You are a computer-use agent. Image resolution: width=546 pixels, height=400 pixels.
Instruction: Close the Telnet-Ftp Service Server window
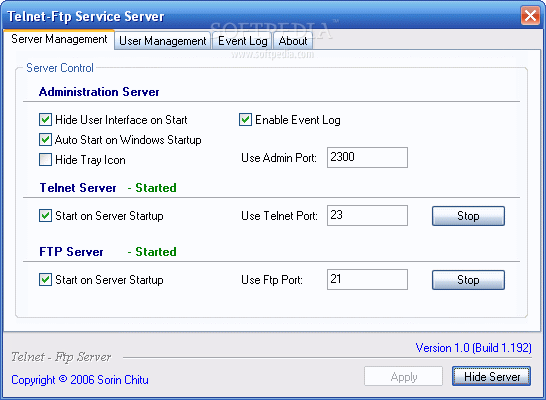(x=530, y=16)
